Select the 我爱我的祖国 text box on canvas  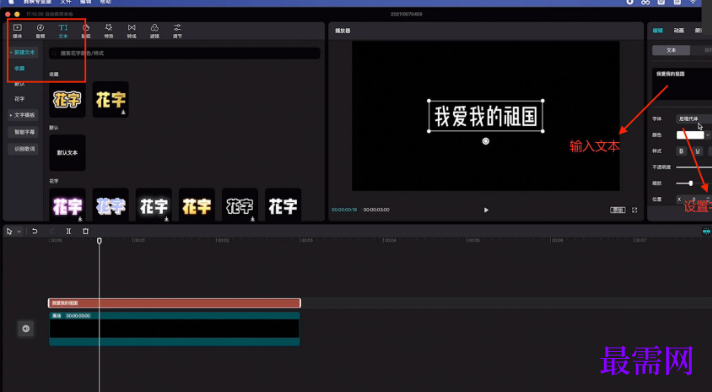[486, 116]
